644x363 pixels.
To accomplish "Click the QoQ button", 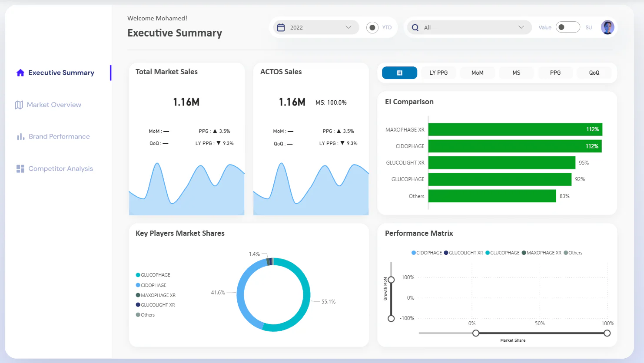I will tap(594, 73).
